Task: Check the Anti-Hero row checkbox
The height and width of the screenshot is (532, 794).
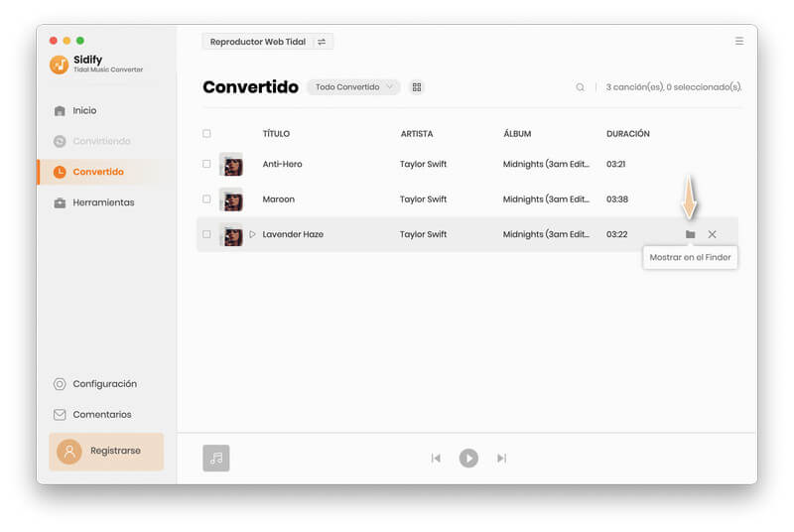Action: (x=206, y=164)
